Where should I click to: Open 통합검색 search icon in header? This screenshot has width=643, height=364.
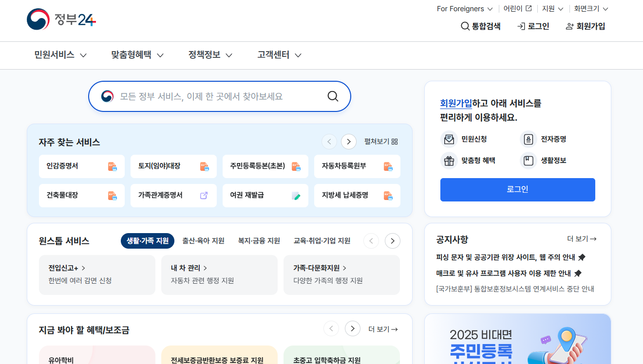click(x=465, y=26)
